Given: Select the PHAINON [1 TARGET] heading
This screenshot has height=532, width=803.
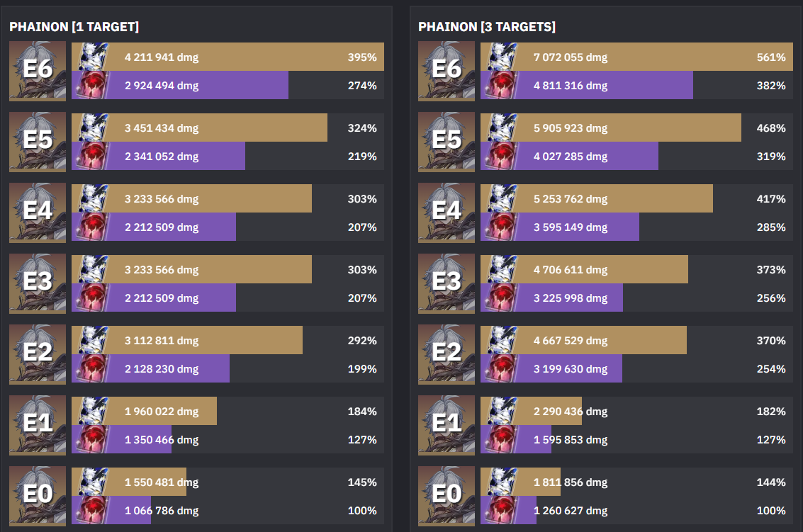Looking at the screenshot, I should click(74, 27).
